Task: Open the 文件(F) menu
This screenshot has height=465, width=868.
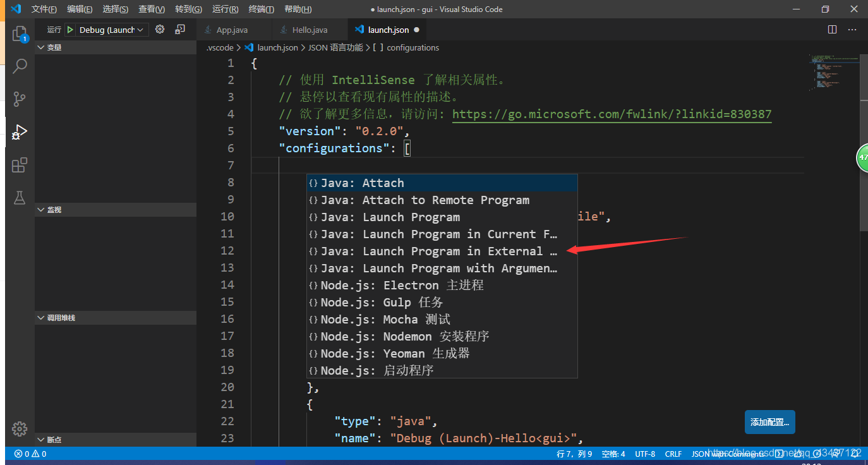Action: pos(44,9)
